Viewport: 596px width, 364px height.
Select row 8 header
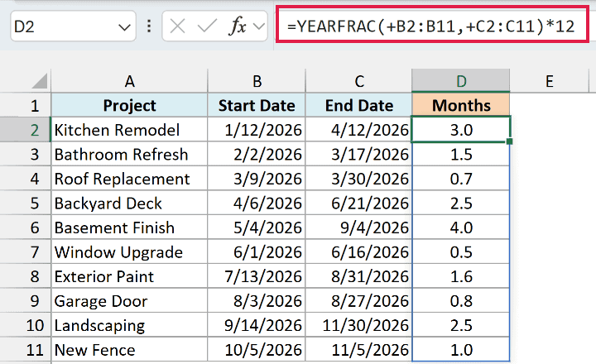26,276
